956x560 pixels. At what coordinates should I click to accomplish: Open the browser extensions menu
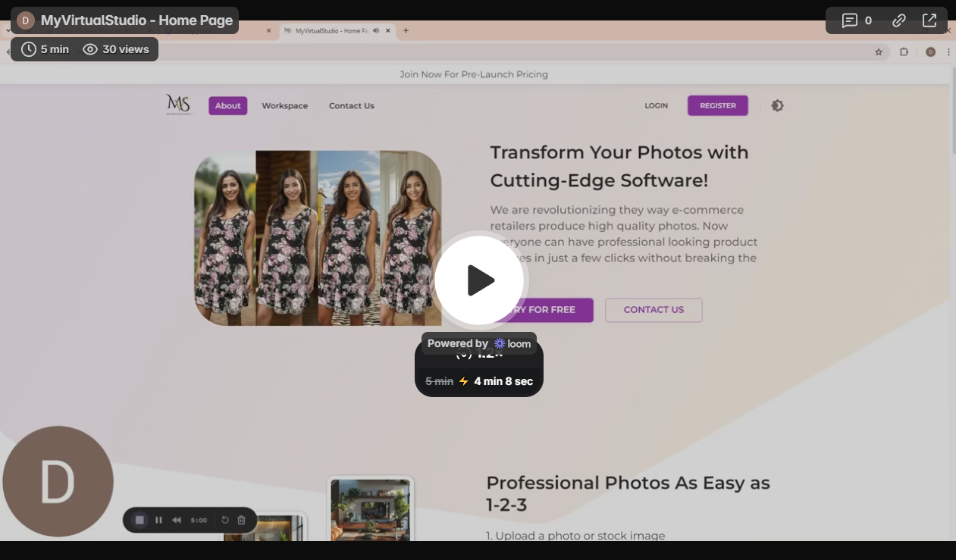pos(903,52)
